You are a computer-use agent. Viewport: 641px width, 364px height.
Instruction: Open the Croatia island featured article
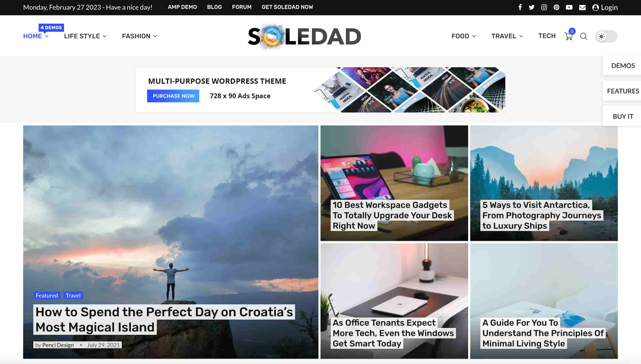point(164,320)
